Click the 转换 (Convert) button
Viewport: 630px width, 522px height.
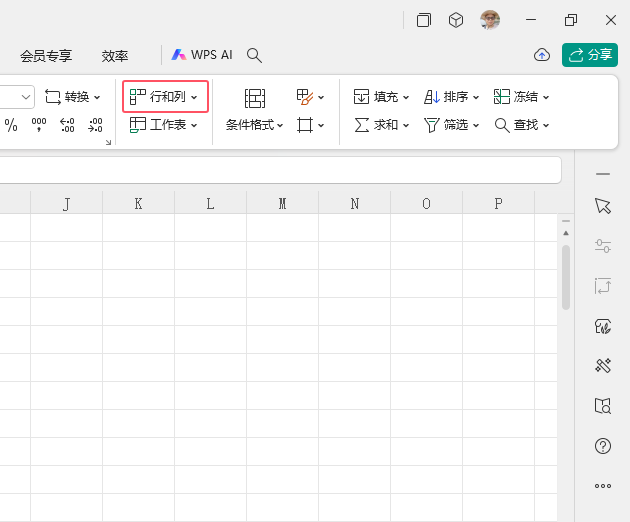72,97
